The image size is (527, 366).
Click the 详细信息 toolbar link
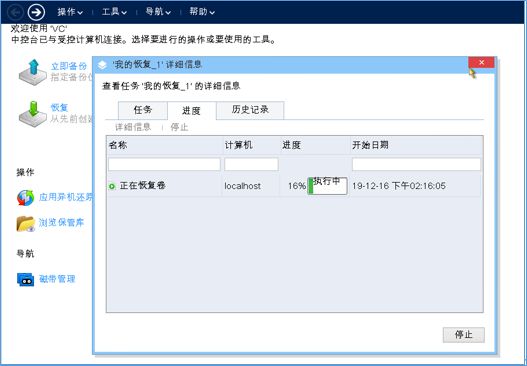(x=133, y=127)
